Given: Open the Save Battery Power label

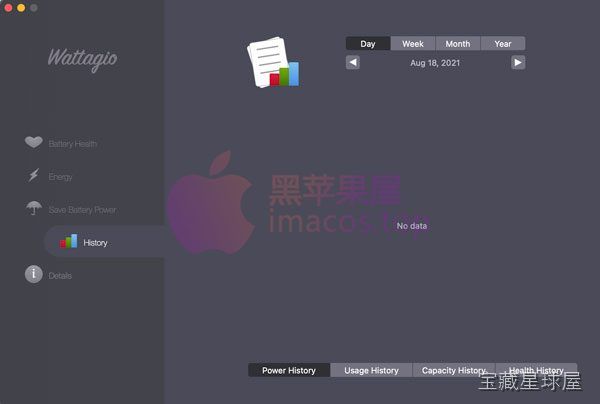Looking at the screenshot, I should tap(82, 210).
